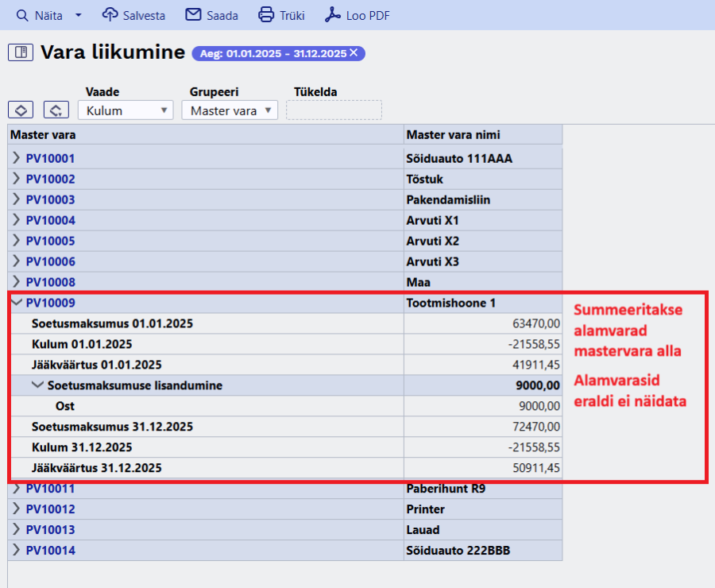Click the Maa name cell
Viewport: 715px width, 588px height.
[483, 282]
